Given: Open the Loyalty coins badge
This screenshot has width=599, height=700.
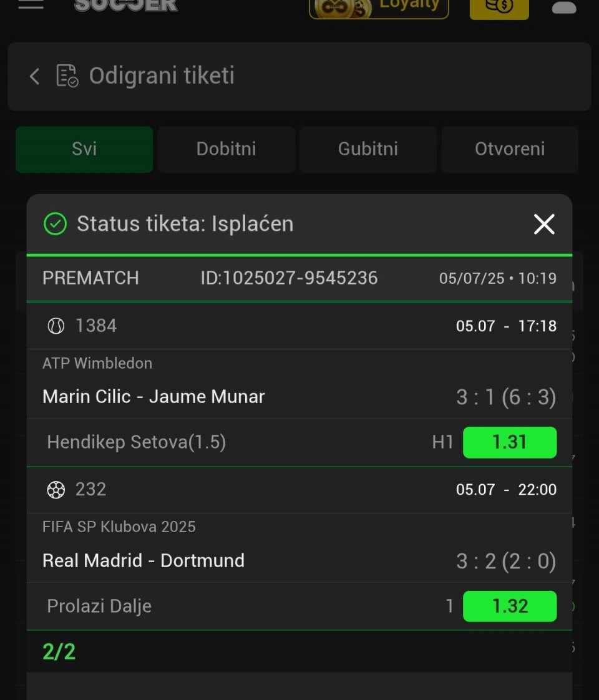Looking at the screenshot, I should pos(379,9).
